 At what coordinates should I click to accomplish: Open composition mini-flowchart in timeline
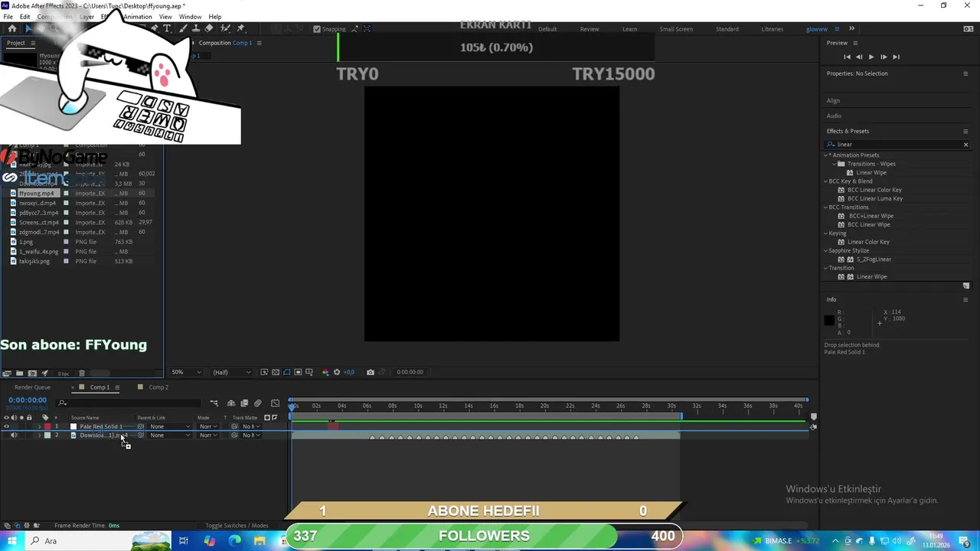click(x=214, y=403)
